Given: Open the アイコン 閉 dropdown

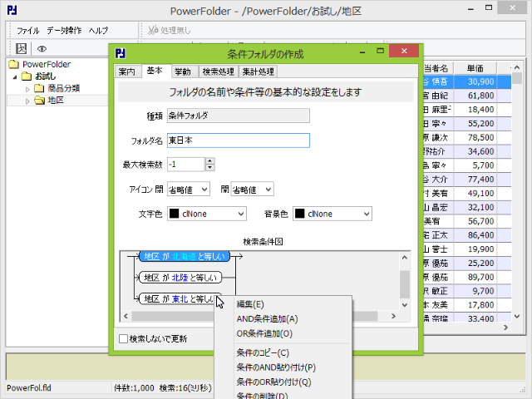Looking at the screenshot, I should pyautogui.click(x=189, y=190).
